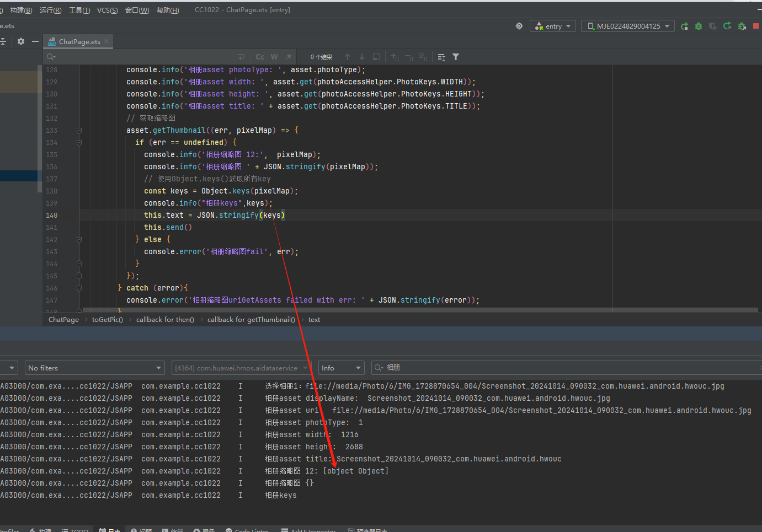Open the No filters dropdown
Image resolution: width=762 pixels, height=532 pixels.
95,368
